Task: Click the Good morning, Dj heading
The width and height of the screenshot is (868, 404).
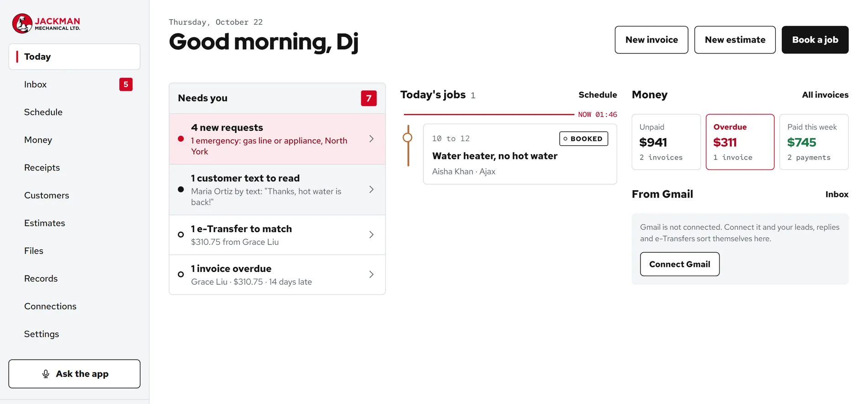Action: [264, 42]
